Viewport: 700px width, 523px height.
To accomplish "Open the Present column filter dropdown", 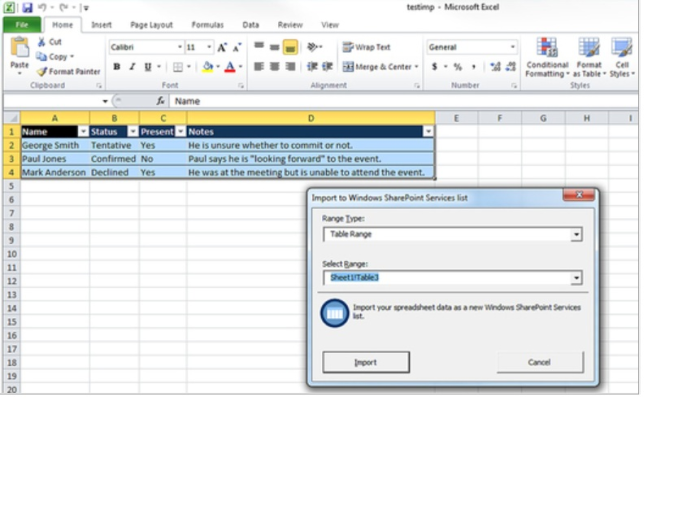I will pos(180,132).
